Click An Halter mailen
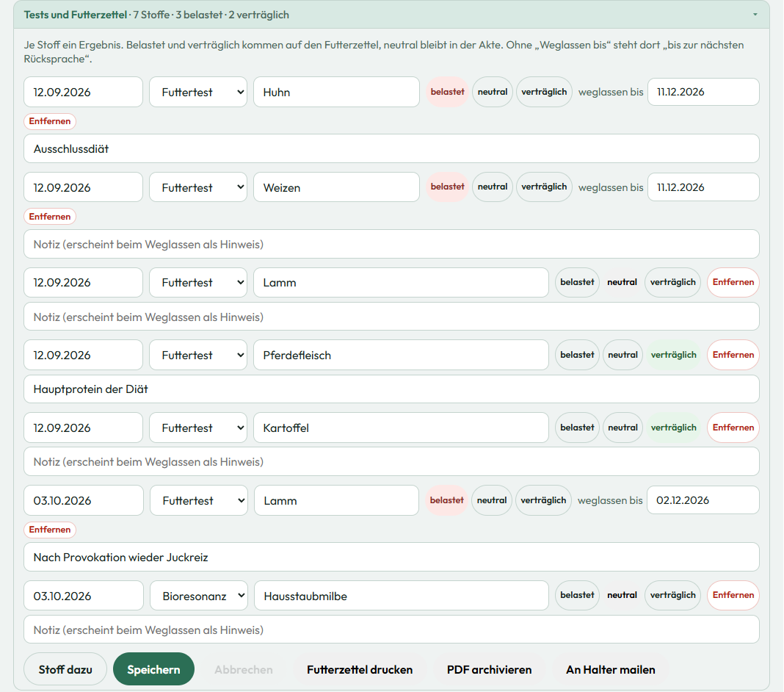The width and height of the screenshot is (784, 692). (611, 669)
